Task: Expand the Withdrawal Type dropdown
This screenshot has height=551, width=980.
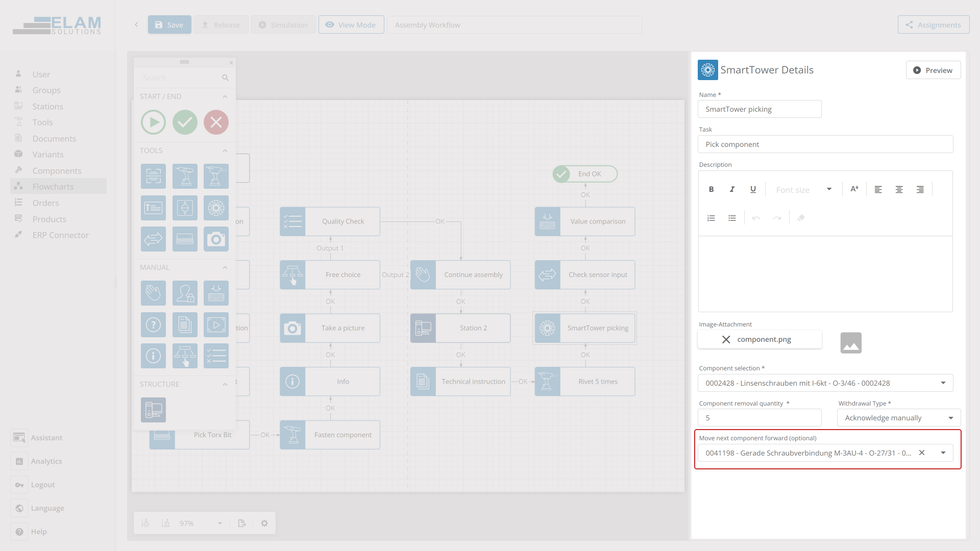Action: pyautogui.click(x=950, y=418)
